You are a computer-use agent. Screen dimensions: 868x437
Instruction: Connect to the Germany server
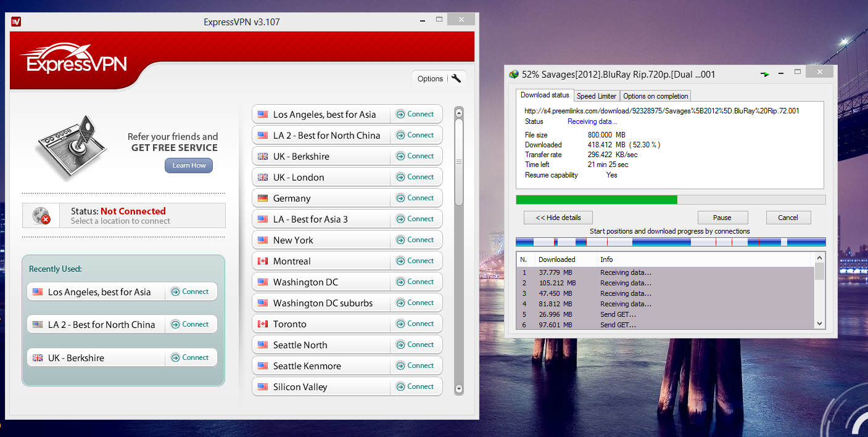[x=416, y=198]
